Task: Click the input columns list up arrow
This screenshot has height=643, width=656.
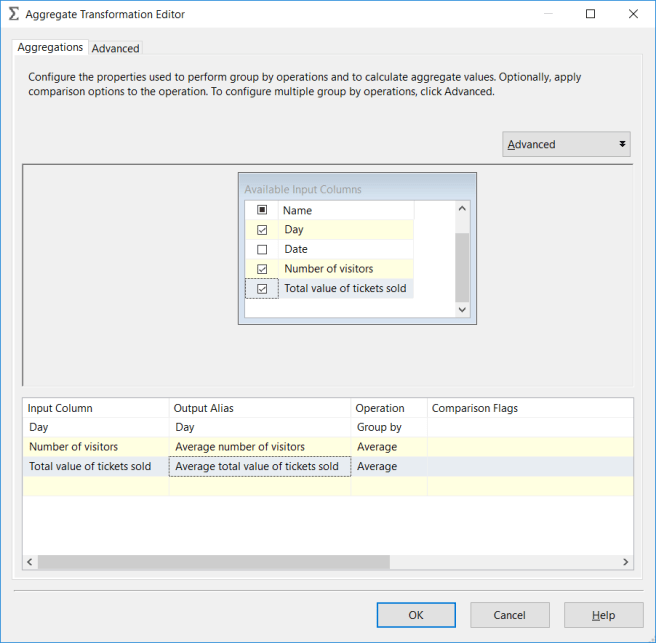Action: pyautogui.click(x=462, y=208)
